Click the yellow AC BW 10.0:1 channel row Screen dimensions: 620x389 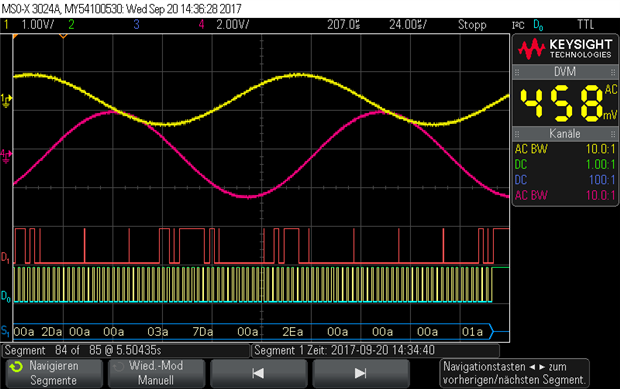pos(565,149)
